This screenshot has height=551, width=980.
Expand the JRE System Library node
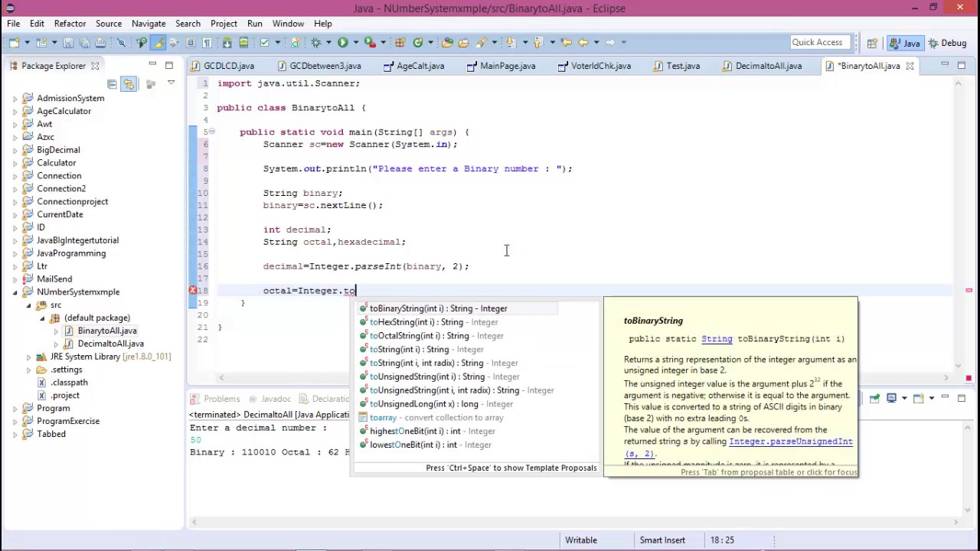(29, 357)
